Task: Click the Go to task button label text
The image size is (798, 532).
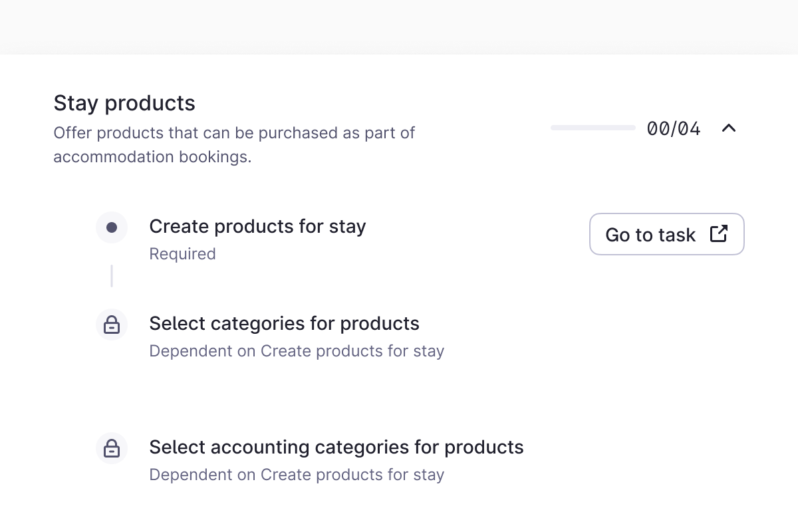Action: pos(650,235)
